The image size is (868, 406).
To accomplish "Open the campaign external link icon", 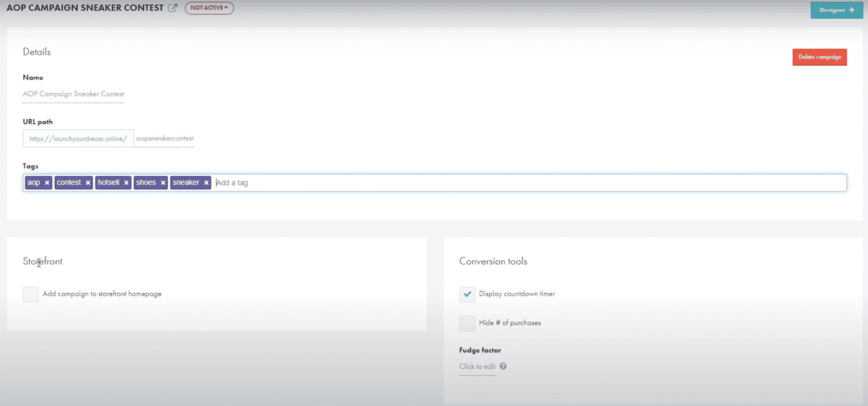I will point(173,8).
